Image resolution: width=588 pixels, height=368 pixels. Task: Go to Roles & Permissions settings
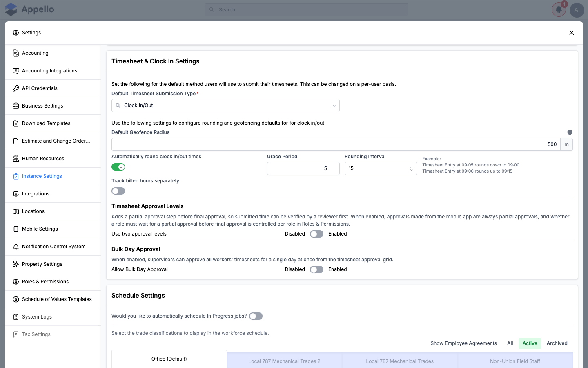(53, 282)
